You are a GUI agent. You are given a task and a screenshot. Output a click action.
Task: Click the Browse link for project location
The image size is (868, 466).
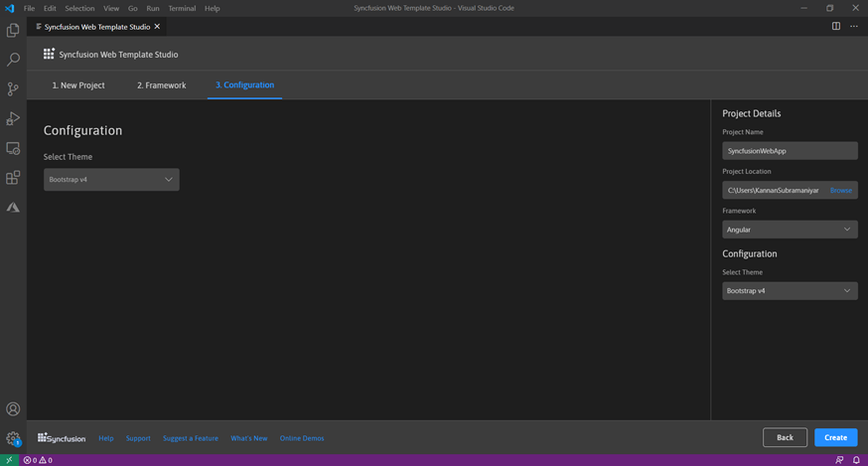tap(840, 190)
